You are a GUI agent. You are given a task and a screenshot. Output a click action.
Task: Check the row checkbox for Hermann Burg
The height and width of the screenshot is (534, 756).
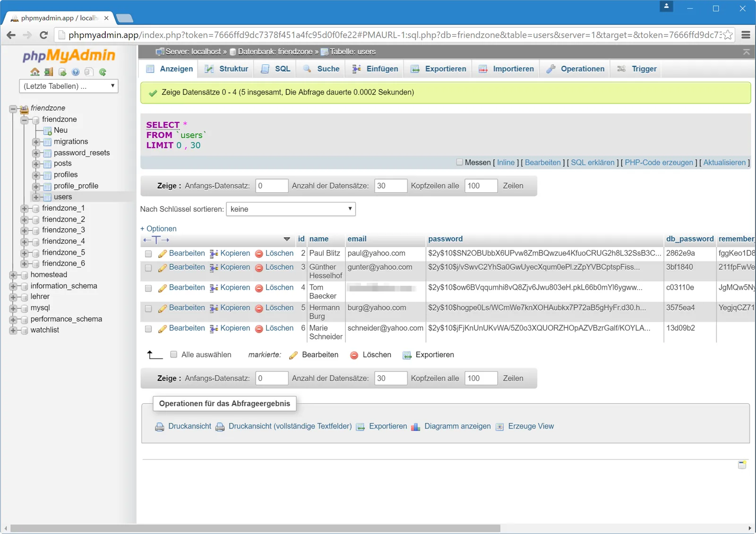click(148, 309)
